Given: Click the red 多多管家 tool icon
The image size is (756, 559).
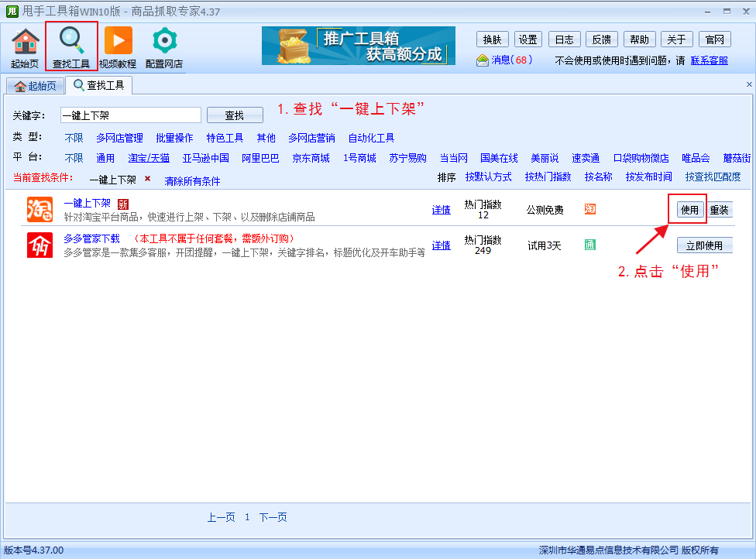Looking at the screenshot, I should click(40, 245).
